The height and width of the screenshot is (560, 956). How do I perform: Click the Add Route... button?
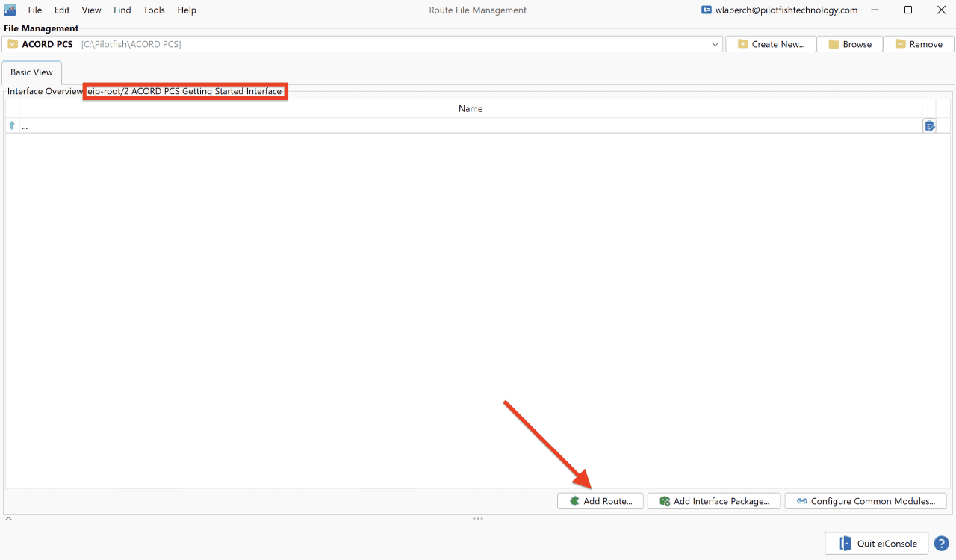pos(600,501)
